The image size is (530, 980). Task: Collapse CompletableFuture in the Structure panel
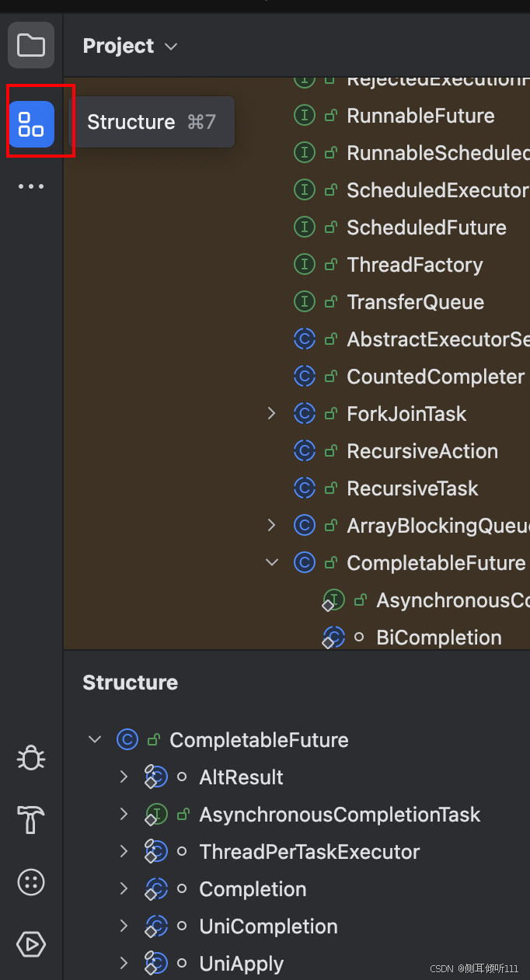tap(95, 740)
